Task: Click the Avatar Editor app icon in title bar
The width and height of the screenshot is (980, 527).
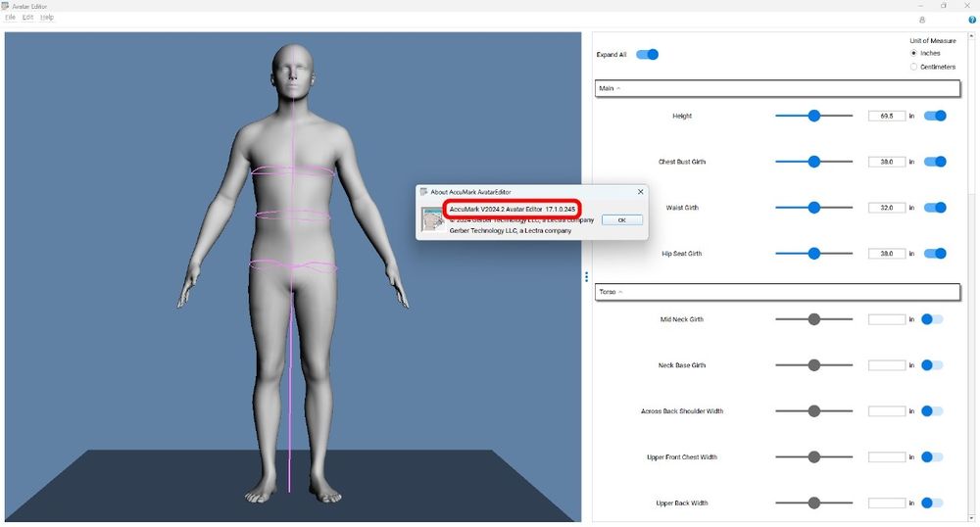Action: [x=6, y=6]
